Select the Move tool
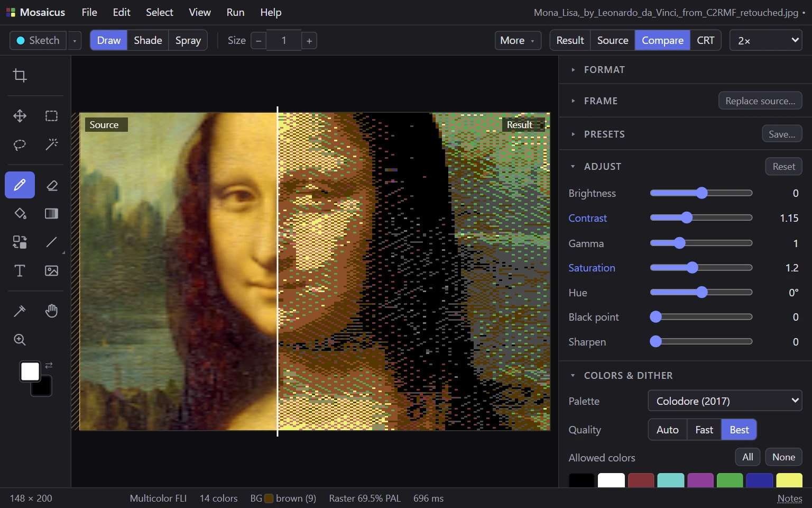Screen dimensions: 812x508 20,116
